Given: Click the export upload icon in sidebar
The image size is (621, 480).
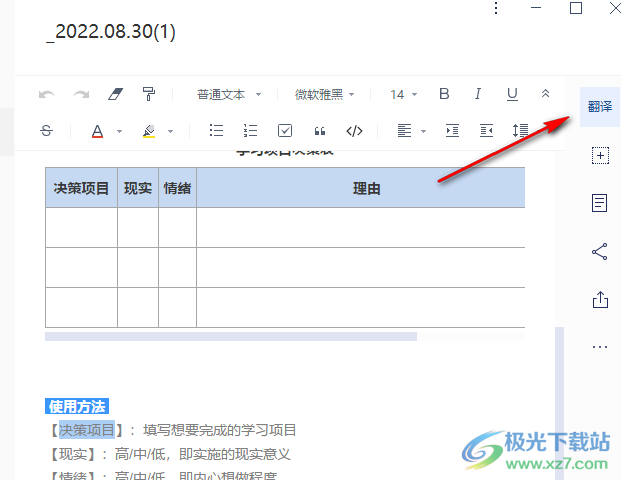Looking at the screenshot, I should pos(600,299).
